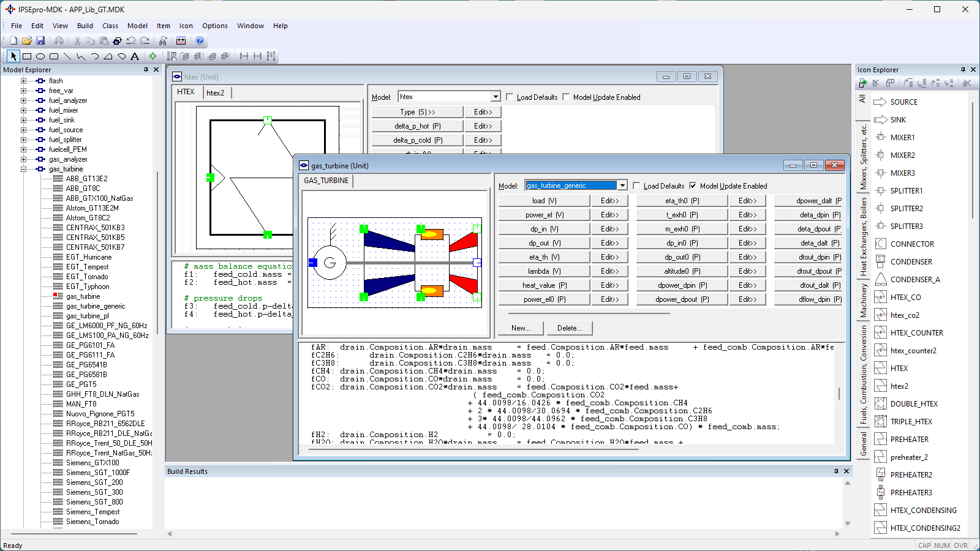Select the ellipse drawing tool
Image resolution: width=980 pixels, height=551 pixels.
point(40,56)
